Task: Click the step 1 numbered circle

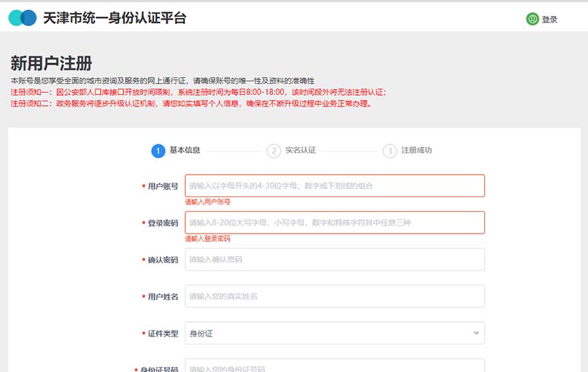Action: pyautogui.click(x=158, y=151)
